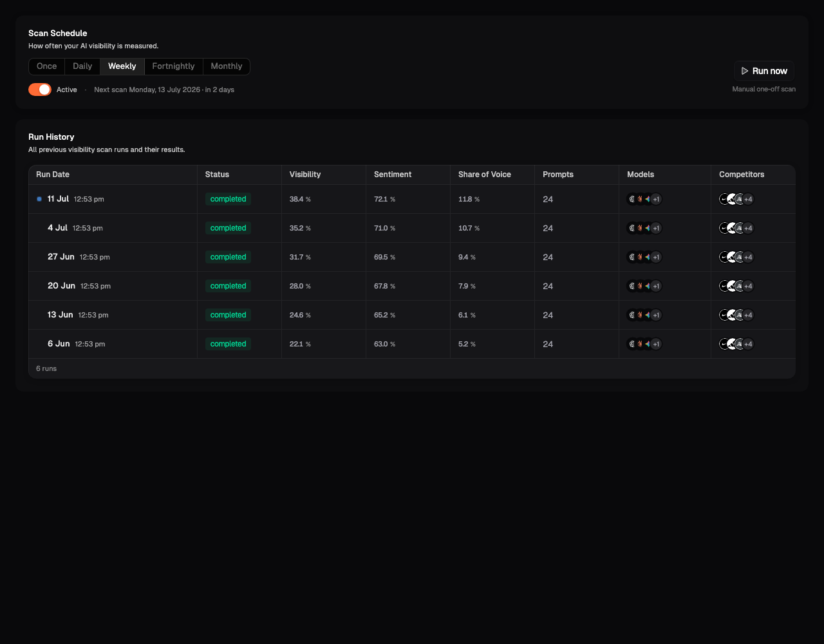Click the OpenAI model icon in the 6 Jun row
Viewport: 824px width, 644px height.
pos(632,345)
